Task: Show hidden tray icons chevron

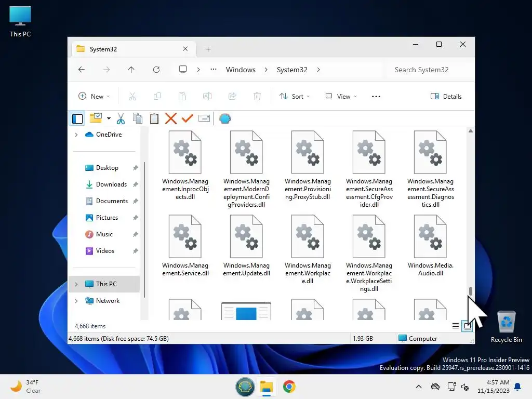Action: pos(419,387)
